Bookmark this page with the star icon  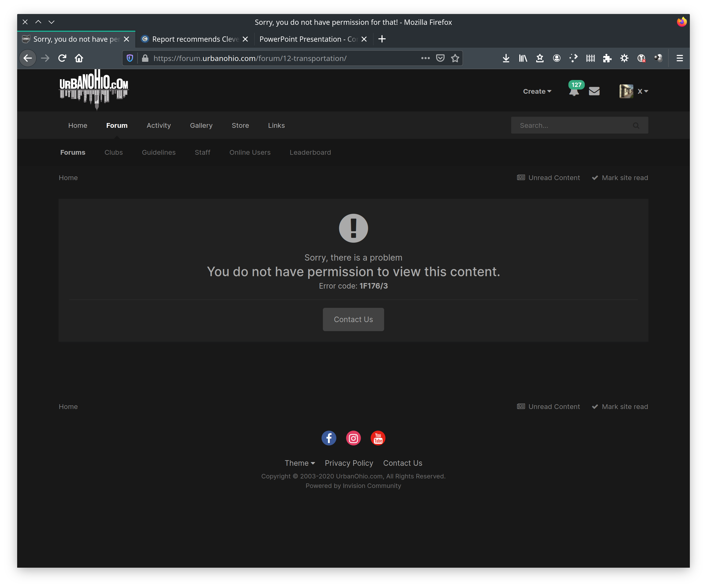(455, 58)
